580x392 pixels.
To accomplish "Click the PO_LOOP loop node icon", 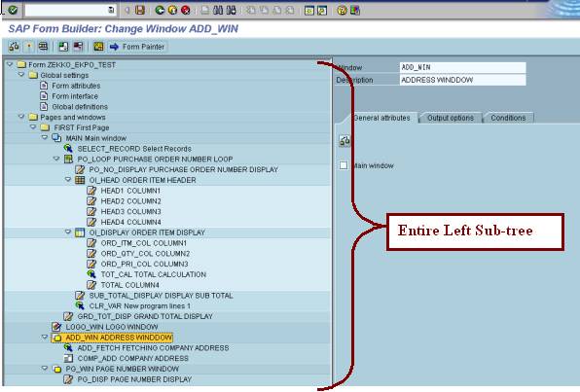I will [x=68, y=159].
